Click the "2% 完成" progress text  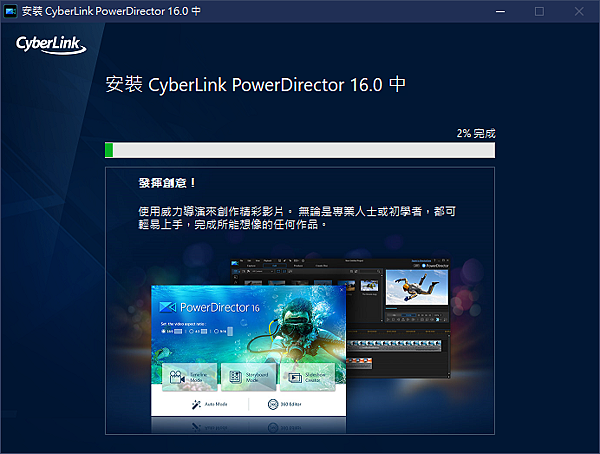click(476, 133)
